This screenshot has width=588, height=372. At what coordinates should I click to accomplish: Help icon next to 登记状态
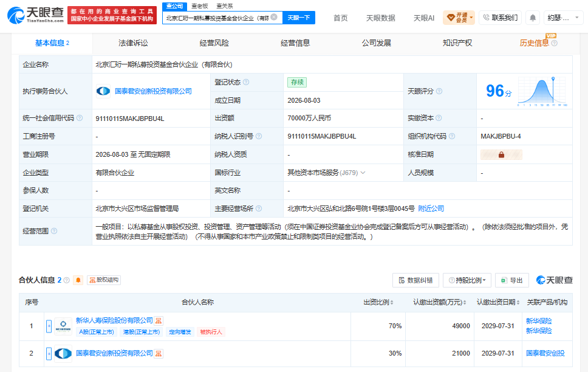[x=246, y=82]
